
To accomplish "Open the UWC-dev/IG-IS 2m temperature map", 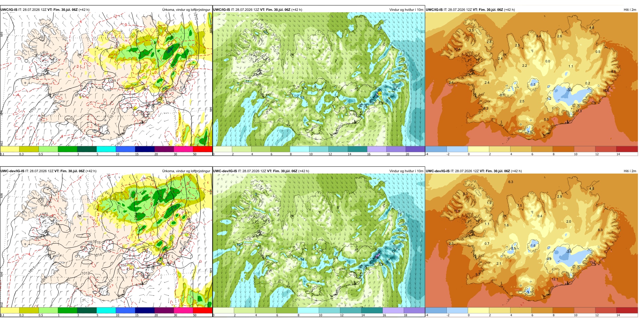I will pos(531,241).
